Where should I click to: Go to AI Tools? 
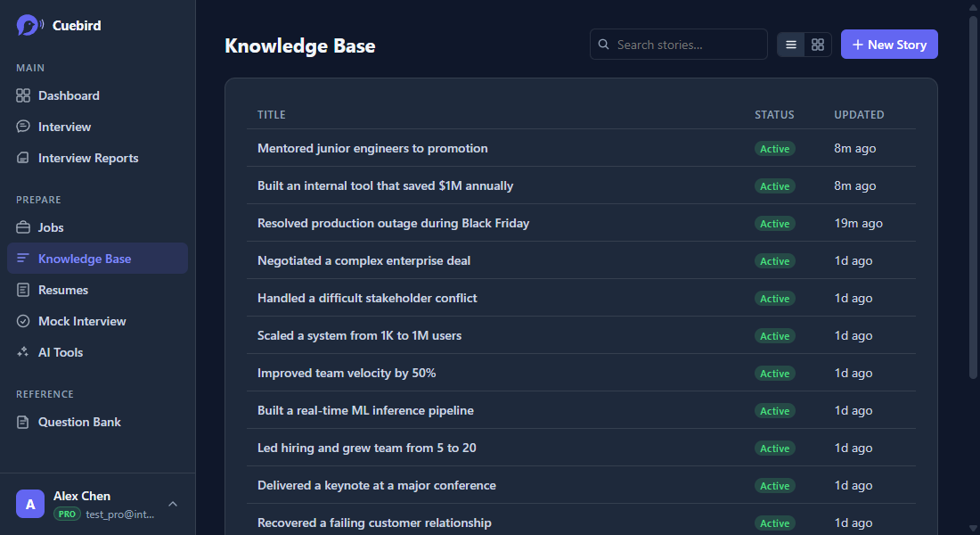pos(97,352)
